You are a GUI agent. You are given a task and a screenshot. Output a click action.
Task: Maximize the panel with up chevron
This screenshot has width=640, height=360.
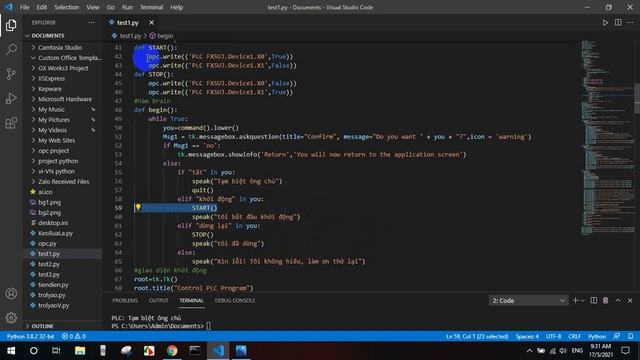(618, 300)
